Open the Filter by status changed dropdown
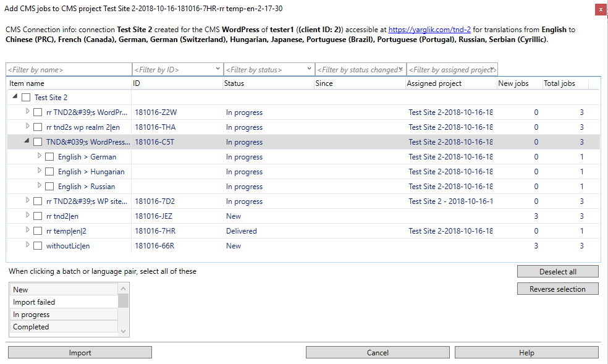608x364 pixels. 402,69
